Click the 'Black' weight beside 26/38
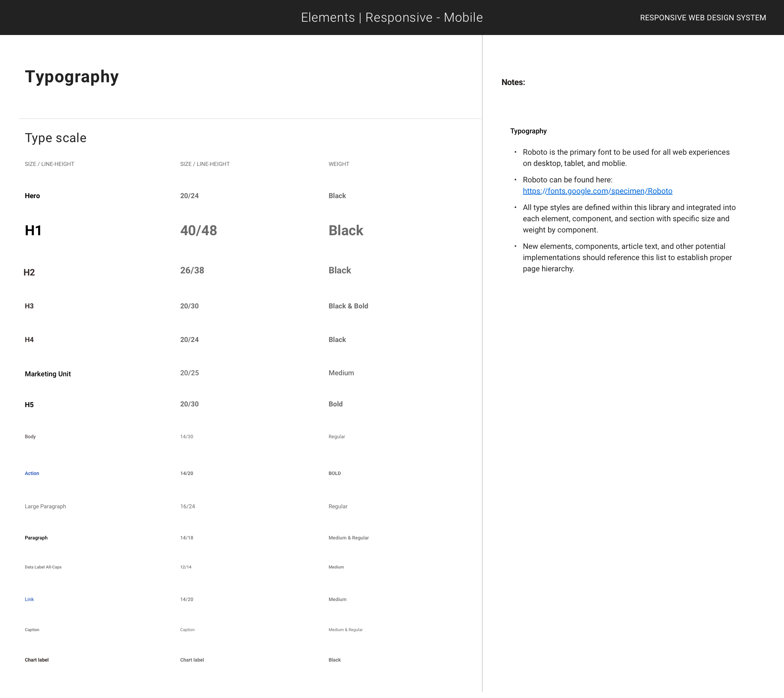The width and height of the screenshot is (784, 698). pos(339,270)
